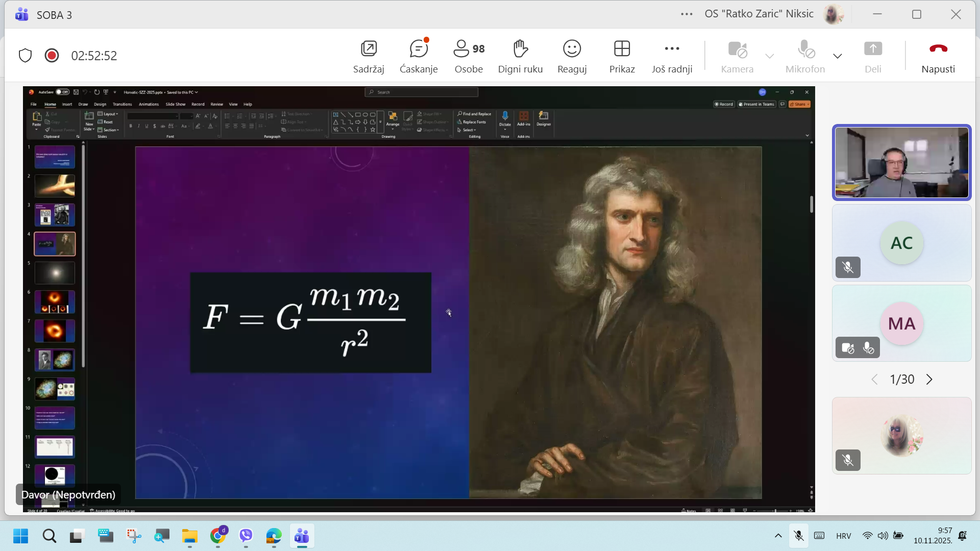Open the Sadržaj share content icon
The width and height of the screenshot is (980, 551).
[369, 49]
